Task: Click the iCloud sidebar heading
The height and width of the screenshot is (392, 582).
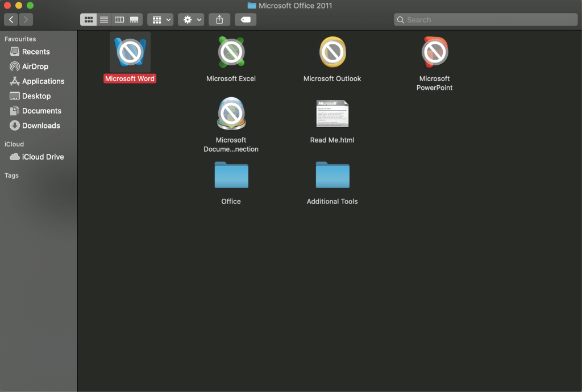Action: pos(14,144)
